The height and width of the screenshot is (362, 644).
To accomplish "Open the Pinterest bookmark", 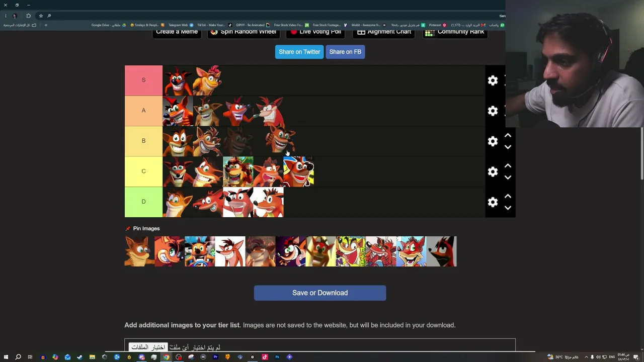I will pyautogui.click(x=437, y=25).
